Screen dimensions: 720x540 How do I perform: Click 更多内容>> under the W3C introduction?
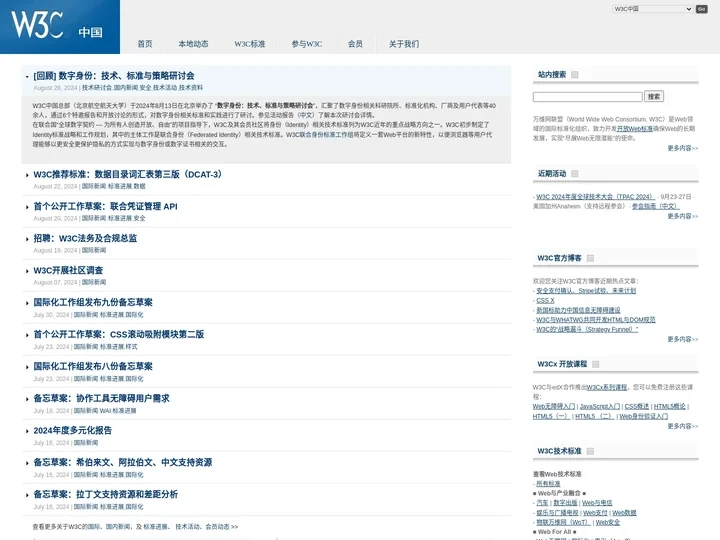(x=683, y=148)
